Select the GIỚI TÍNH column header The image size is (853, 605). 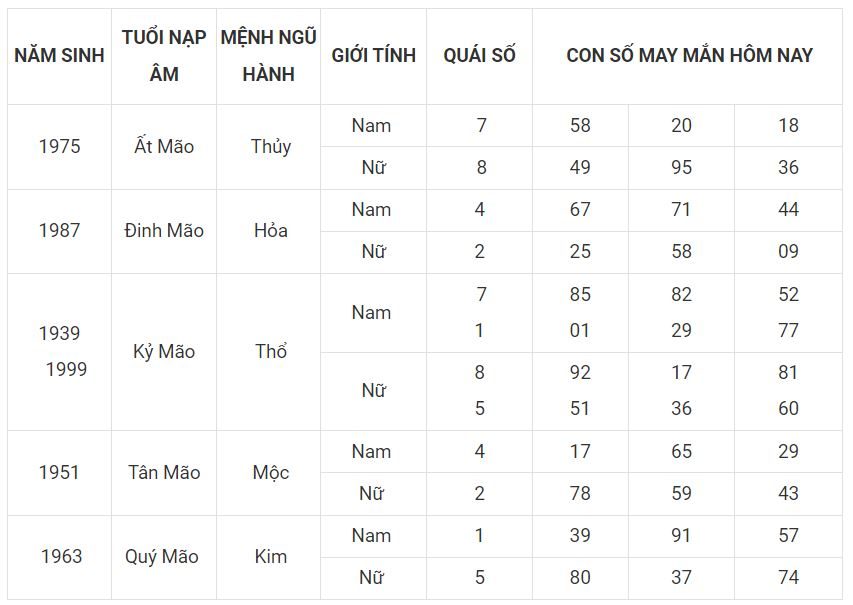pos(373,55)
